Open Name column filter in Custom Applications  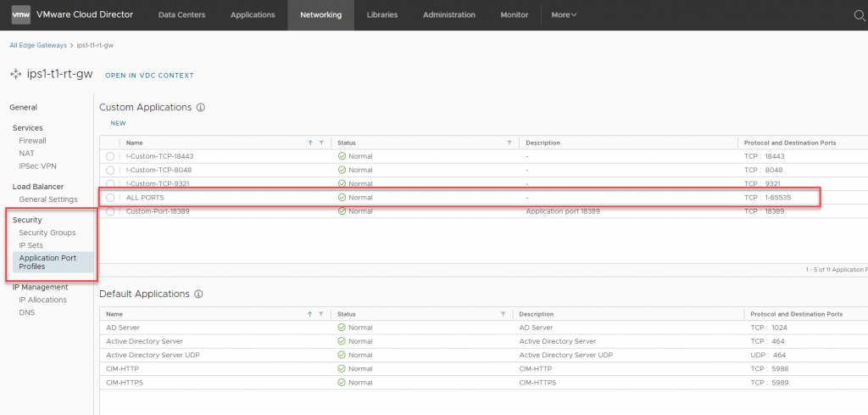pyautogui.click(x=321, y=143)
